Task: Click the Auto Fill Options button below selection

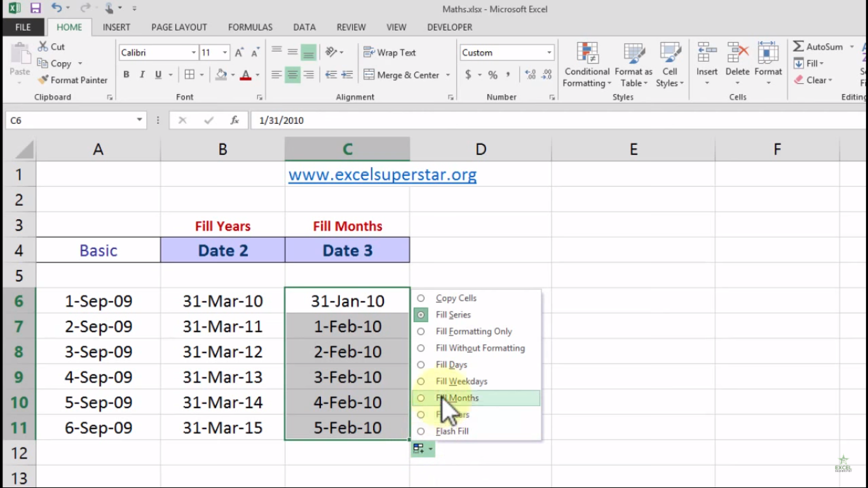Action: pyautogui.click(x=423, y=449)
